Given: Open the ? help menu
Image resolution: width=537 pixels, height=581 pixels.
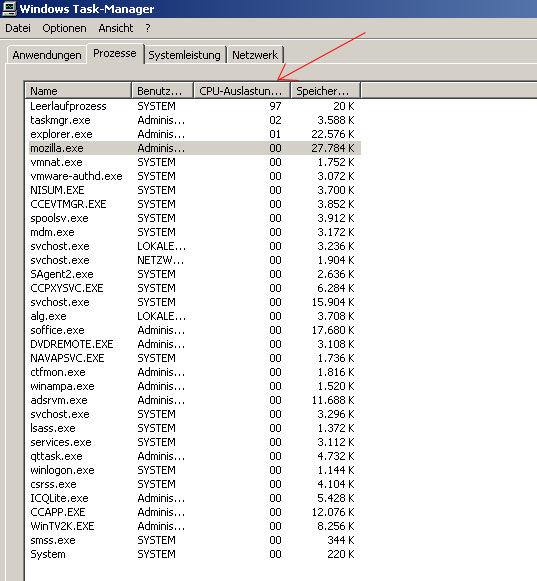Looking at the screenshot, I should (x=148, y=28).
